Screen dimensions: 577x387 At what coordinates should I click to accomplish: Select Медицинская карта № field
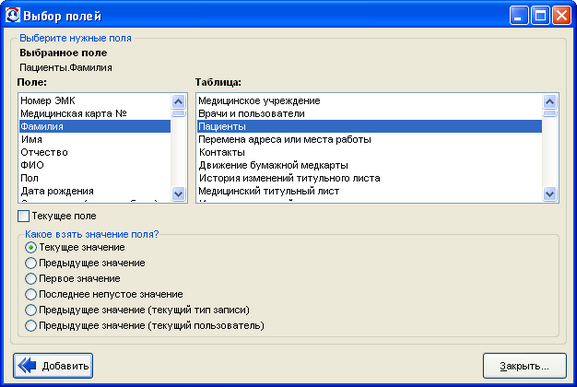point(95,113)
